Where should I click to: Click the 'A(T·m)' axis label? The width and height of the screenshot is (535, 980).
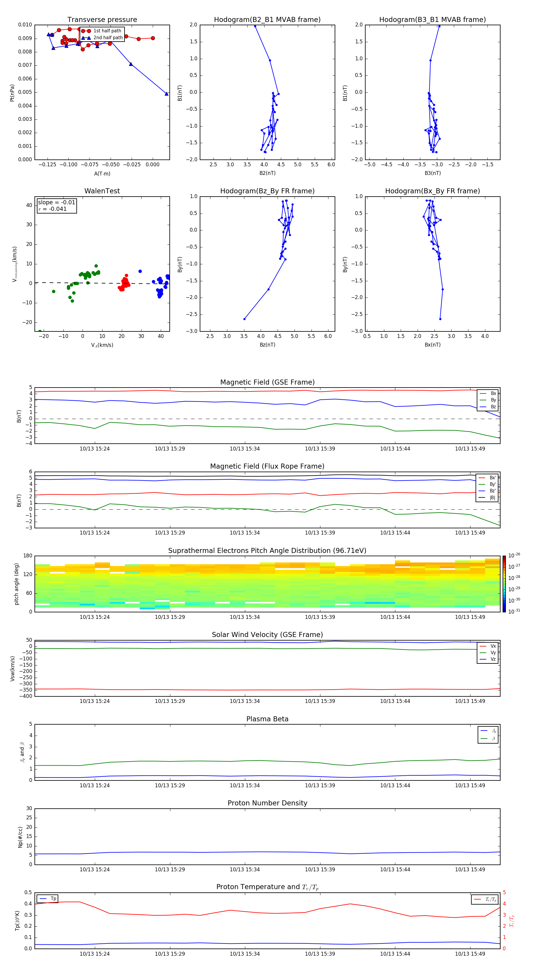(102, 174)
